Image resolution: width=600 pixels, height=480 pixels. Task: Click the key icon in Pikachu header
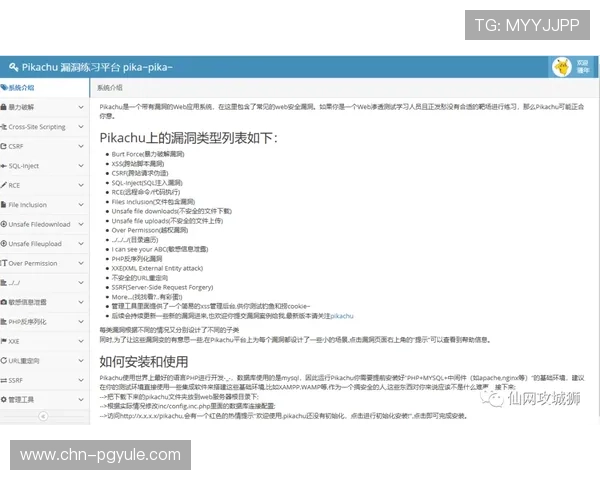click(13, 67)
